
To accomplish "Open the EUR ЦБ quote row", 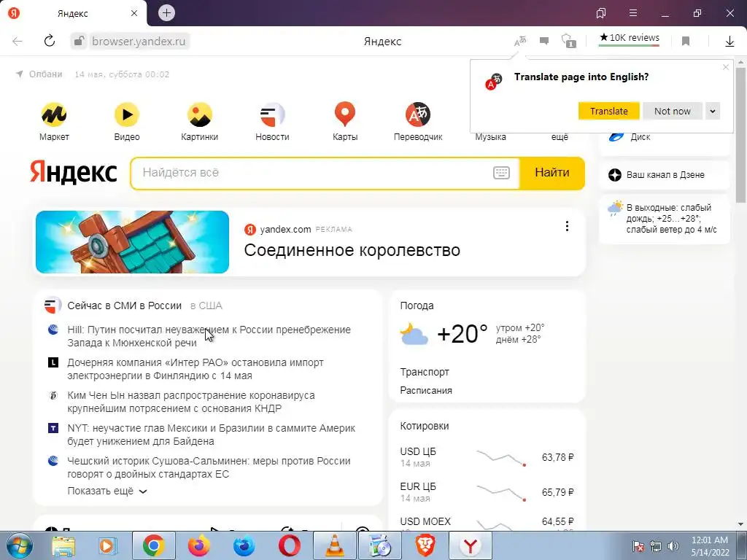I will [x=487, y=492].
